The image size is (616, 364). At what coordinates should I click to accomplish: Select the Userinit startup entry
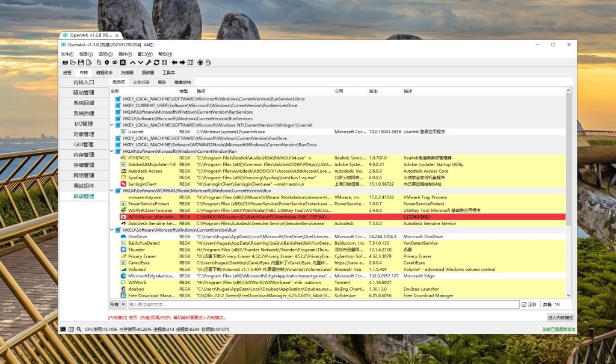(x=342, y=132)
